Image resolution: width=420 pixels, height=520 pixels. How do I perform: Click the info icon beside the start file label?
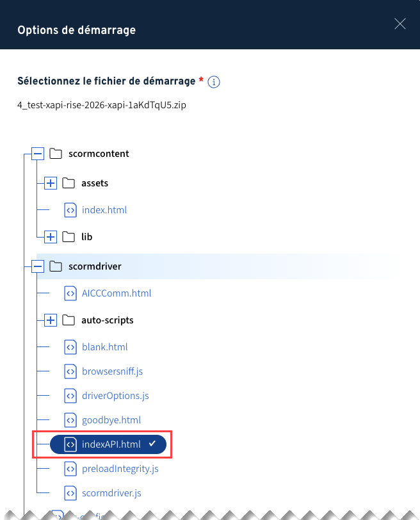(214, 82)
